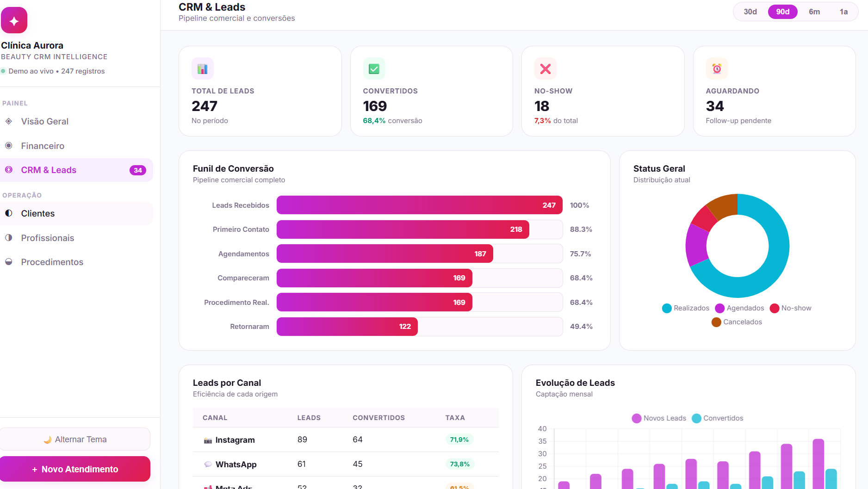
Task: Click the WhatsApp speech bubble icon
Action: click(208, 464)
